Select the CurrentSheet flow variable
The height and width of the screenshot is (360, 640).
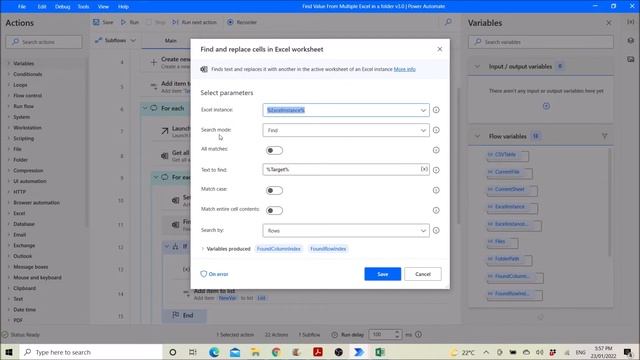click(512, 190)
